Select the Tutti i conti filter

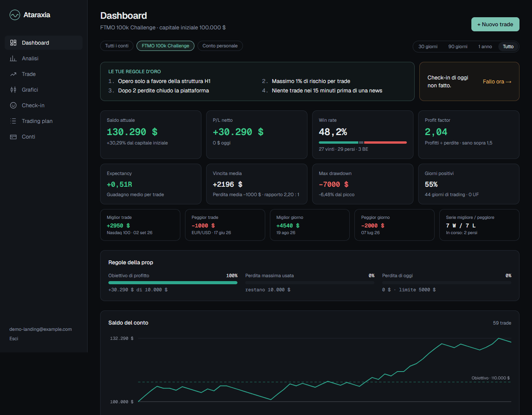[x=117, y=46]
